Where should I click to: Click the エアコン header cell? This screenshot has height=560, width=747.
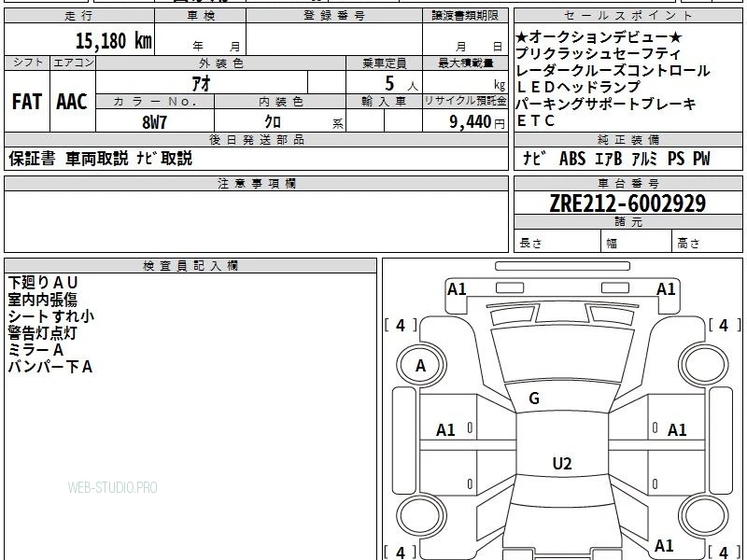(x=73, y=63)
